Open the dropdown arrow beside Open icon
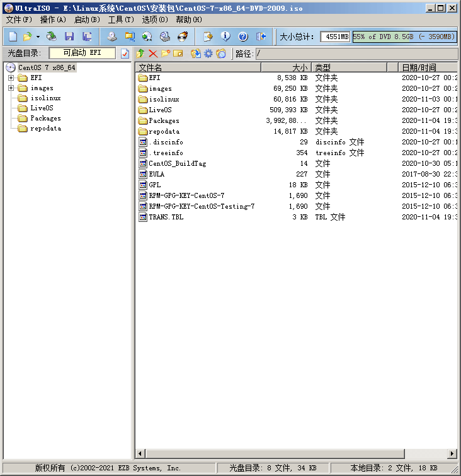Screen dimensions: 461x476 coord(38,37)
